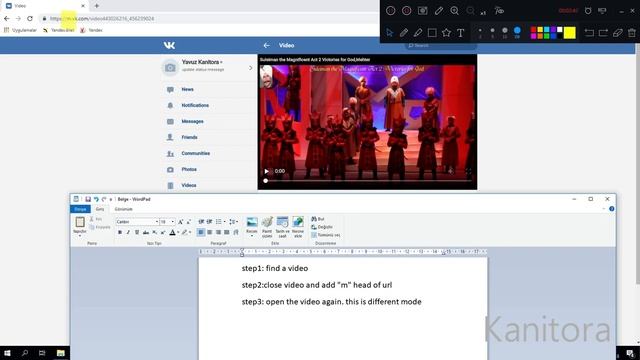Switch to the Giriş tab in WordPad

point(100,209)
